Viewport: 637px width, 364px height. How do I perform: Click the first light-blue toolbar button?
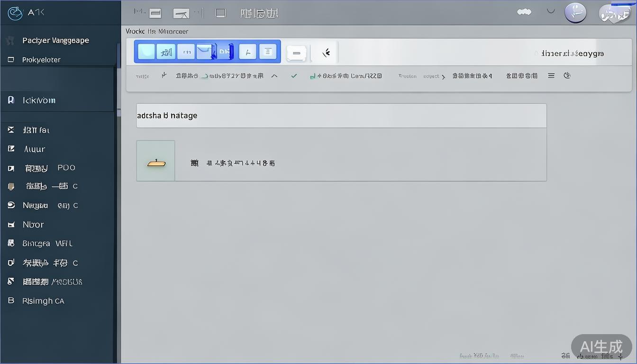pyautogui.click(x=146, y=52)
